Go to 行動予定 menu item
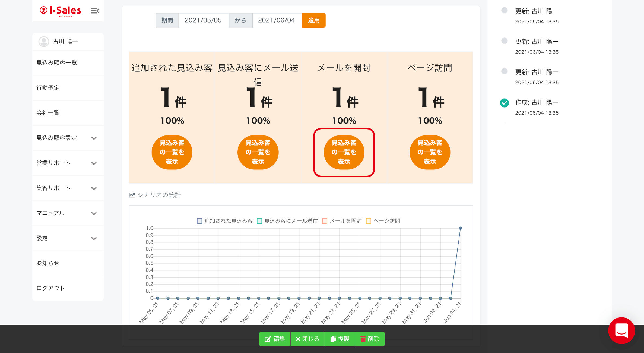The height and width of the screenshot is (353, 644). tap(48, 88)
